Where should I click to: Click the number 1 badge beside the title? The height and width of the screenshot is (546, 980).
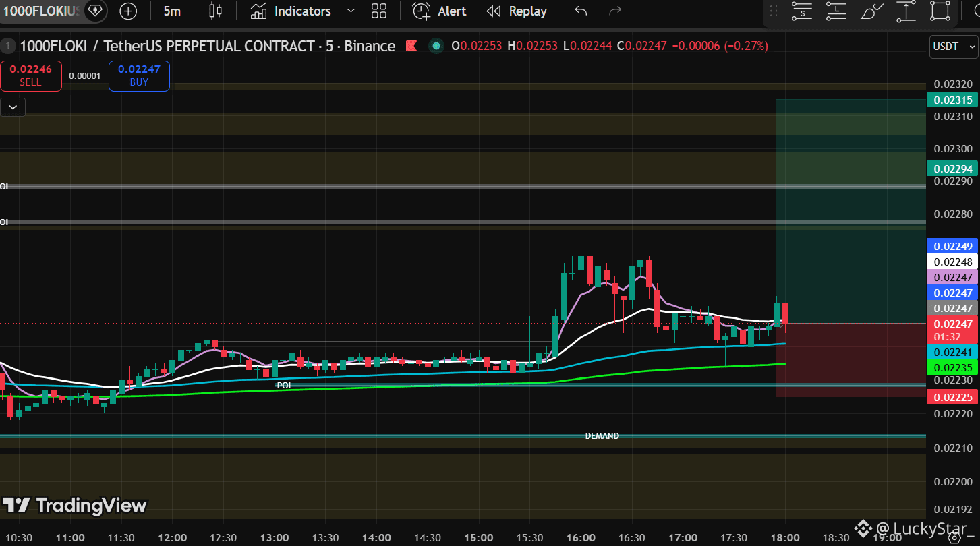click(8, 46)
